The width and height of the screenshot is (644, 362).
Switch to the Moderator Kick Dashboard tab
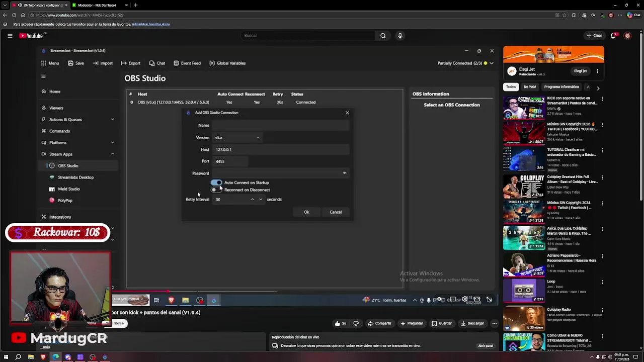[x=97, y=5]
